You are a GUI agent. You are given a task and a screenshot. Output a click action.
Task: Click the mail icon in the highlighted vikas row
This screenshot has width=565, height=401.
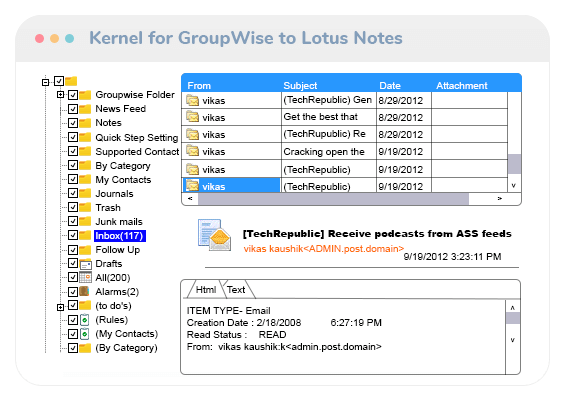coord(192,186)
